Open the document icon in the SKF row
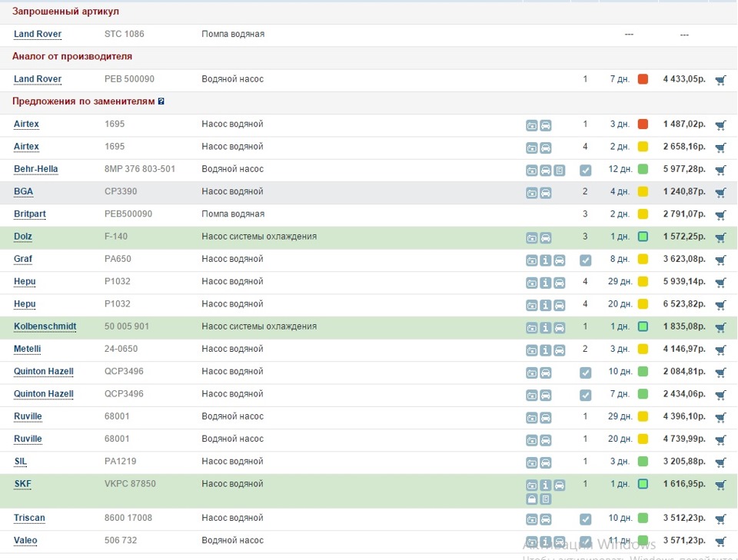The height and width of the screenshot is (560, 738). (545, 499)
